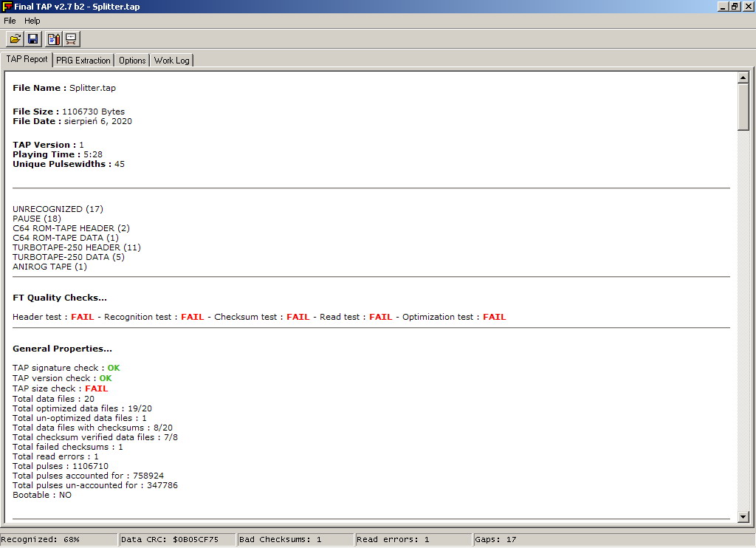Click the vertical scrollbar thumb
The image size is (756, 548).
[x=743, y=107]
